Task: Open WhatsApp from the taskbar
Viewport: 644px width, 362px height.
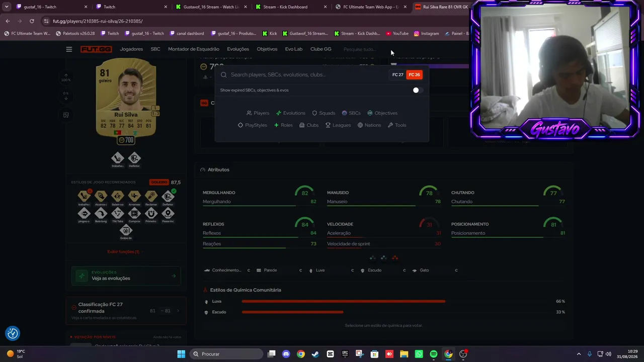Action: click(x=419, y=354)
